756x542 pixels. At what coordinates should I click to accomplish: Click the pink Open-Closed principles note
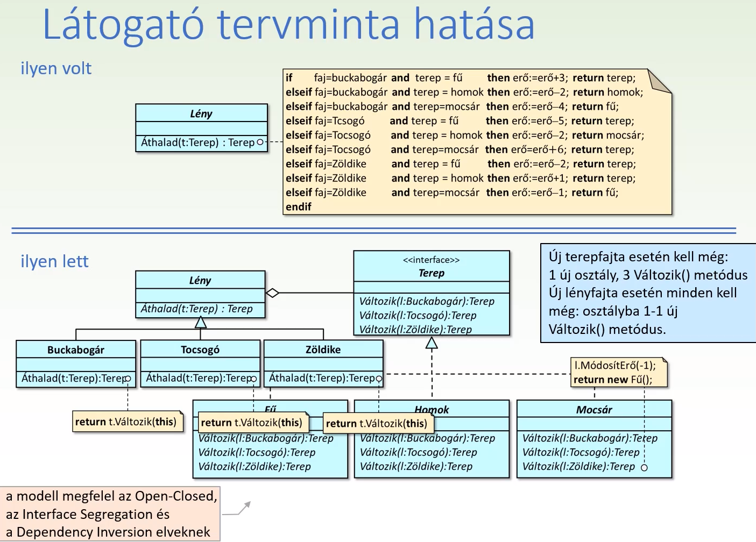point(110,514)
